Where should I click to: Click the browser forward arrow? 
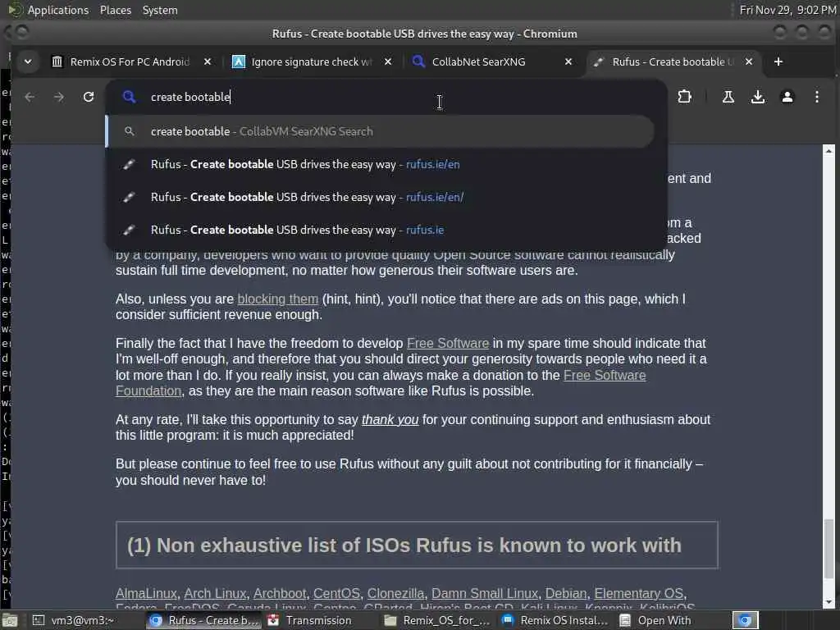pyautogui.click(x=59, y=97)
